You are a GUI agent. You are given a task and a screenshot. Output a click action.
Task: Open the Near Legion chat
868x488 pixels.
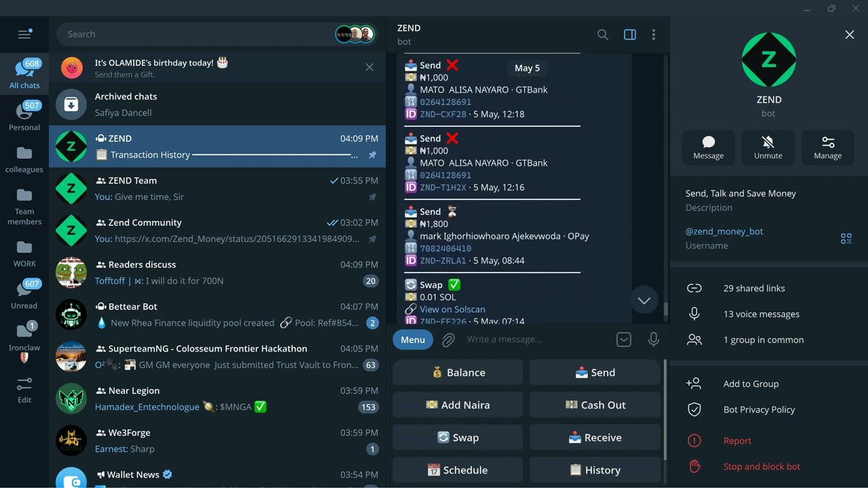click(217, 399)
